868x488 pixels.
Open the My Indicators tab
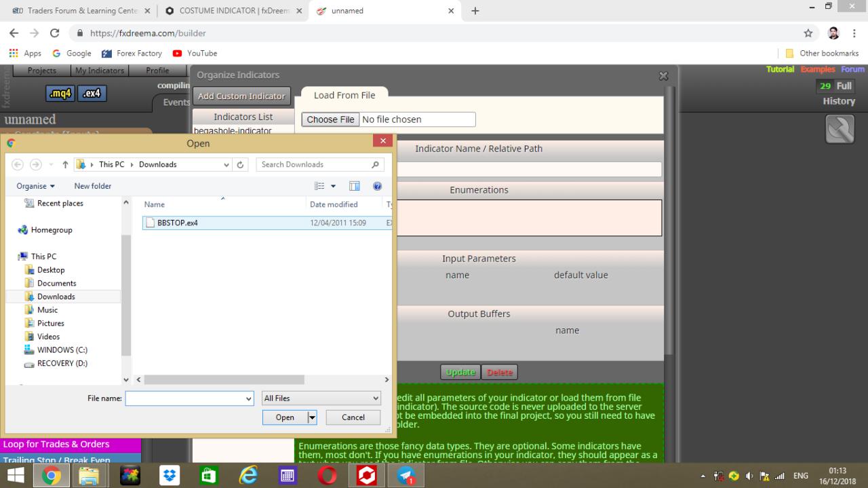click(x=100, y=71)
